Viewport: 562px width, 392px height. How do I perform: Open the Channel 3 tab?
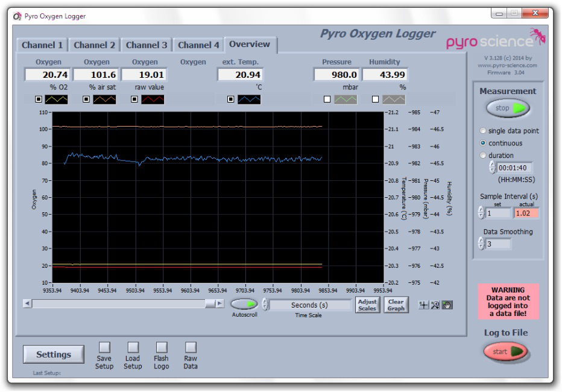tap(147, 45)
